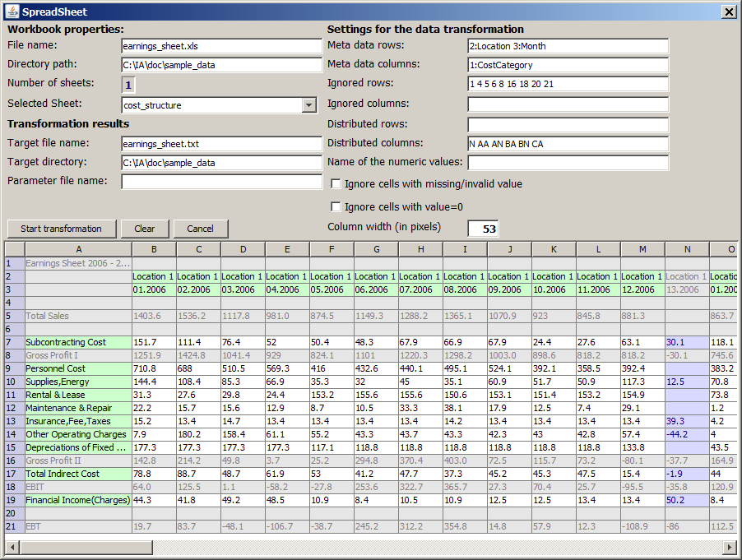742x560 pixels.
Task: Click the empty Ignored columns field
Action: [x=568, y=104]
